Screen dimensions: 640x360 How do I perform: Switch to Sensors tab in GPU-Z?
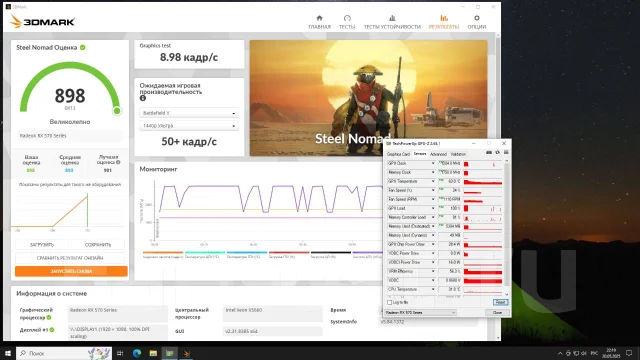tap(420, 154)
